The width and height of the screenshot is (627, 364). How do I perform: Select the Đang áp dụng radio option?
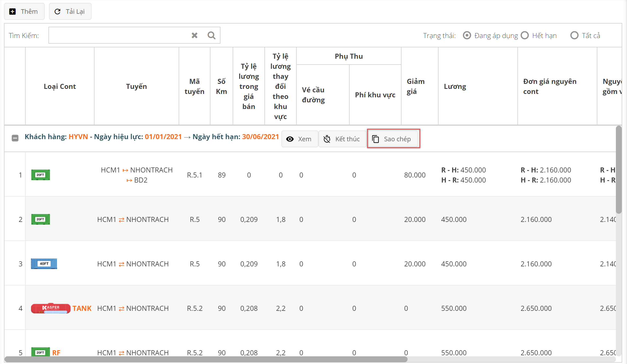pyautogui.click(x=467, y=35)
